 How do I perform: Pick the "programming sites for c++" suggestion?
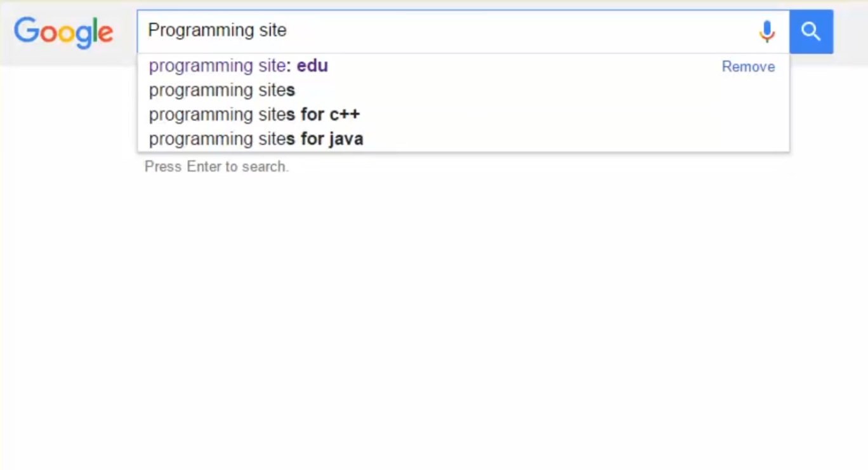(x=254, y=114)
